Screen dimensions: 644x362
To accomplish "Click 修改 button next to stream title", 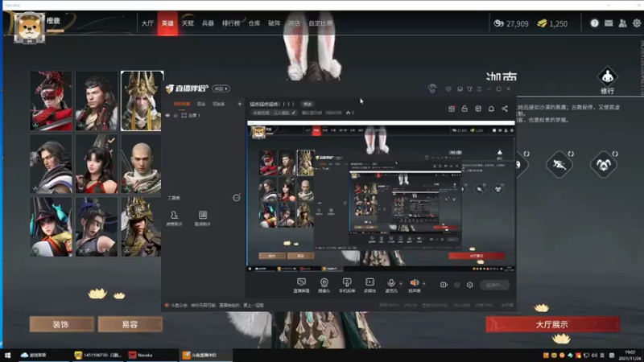I will coord(308,104).
